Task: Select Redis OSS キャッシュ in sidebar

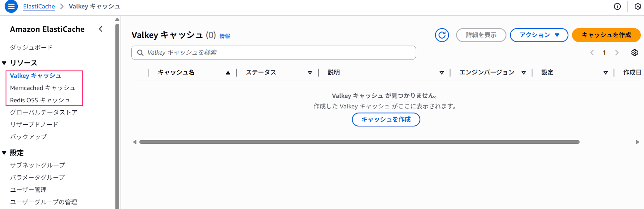Action: [x=40, y=100]
